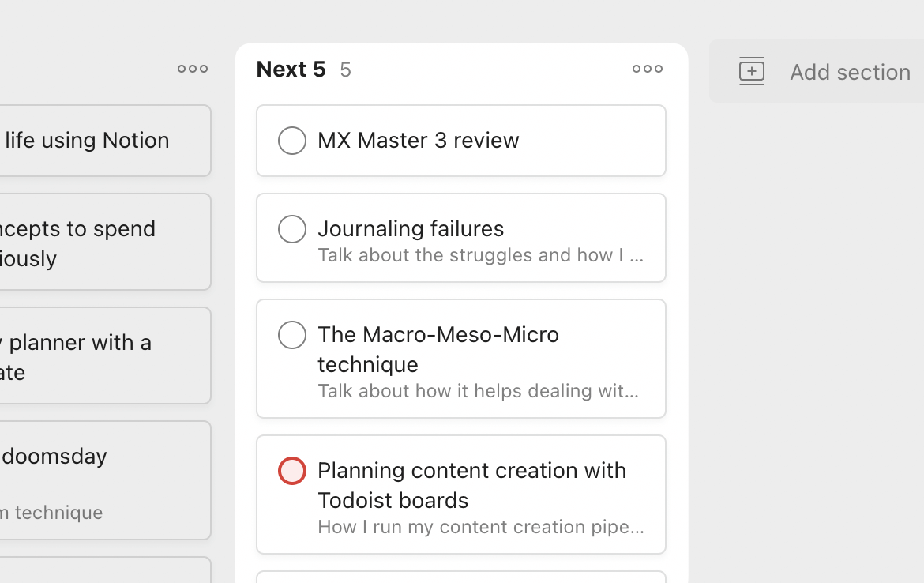The image size is (924, 583).
Task: Mark Macro-Meso-Micro technique task as done
Action: pos(292,335)
